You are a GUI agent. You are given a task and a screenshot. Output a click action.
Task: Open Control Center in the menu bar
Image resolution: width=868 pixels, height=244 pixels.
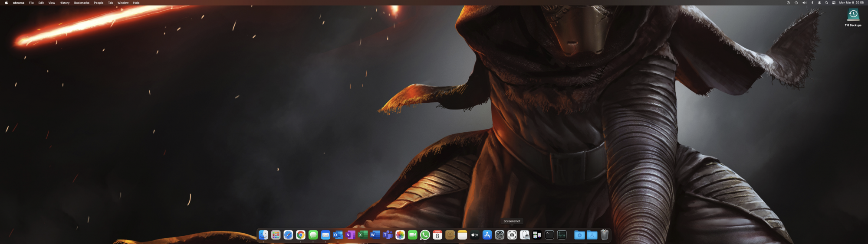pos(834,3)
